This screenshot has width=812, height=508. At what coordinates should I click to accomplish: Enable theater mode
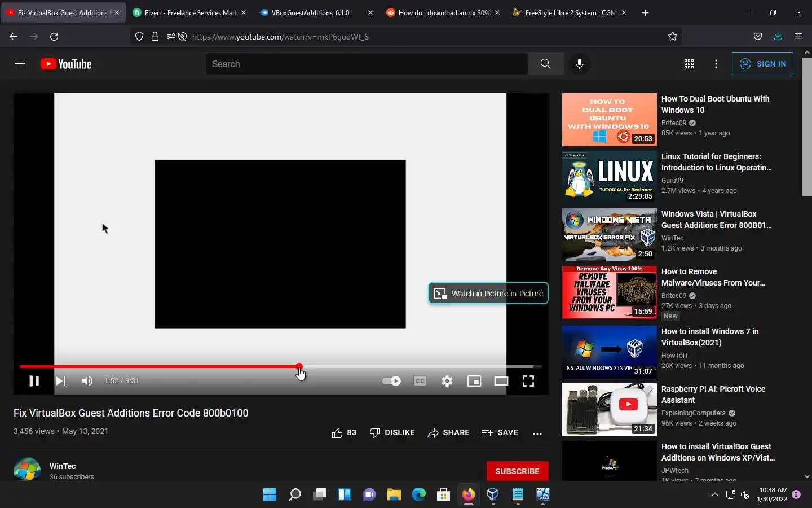click(x=501, y=381)
